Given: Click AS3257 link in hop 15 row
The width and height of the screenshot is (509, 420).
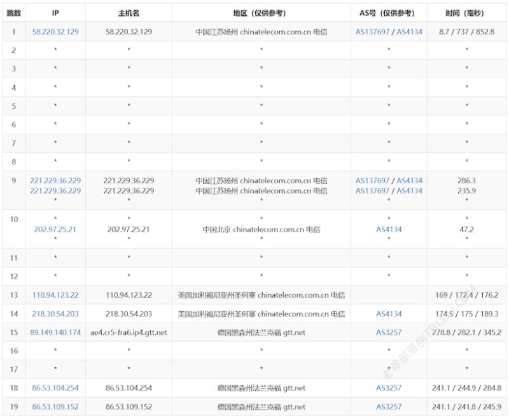Looking at the screenshot, I should coord(389,332).
